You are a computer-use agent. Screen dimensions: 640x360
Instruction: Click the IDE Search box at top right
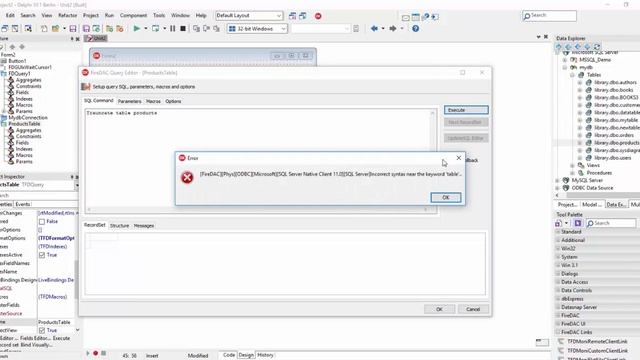coord(549,16)
